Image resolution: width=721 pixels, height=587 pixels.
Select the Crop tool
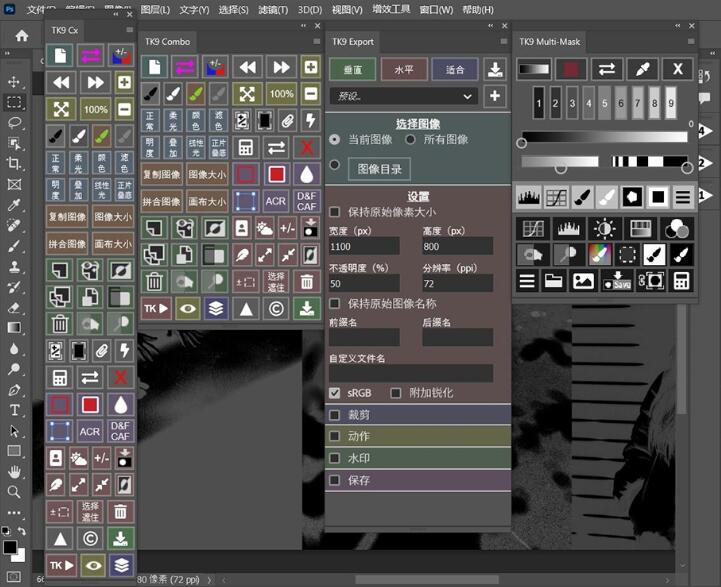pyautogui.click(x=14, y=163)
